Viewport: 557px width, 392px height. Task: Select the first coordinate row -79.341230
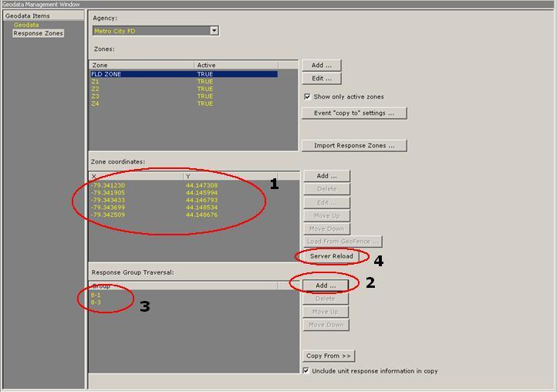pyautogui.click(x=108, y=186)
